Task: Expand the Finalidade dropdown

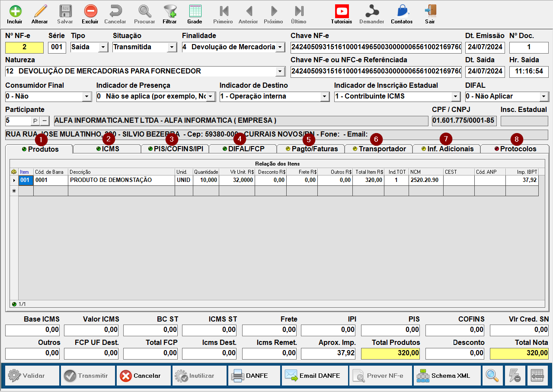Action: [x=280, y=47]
